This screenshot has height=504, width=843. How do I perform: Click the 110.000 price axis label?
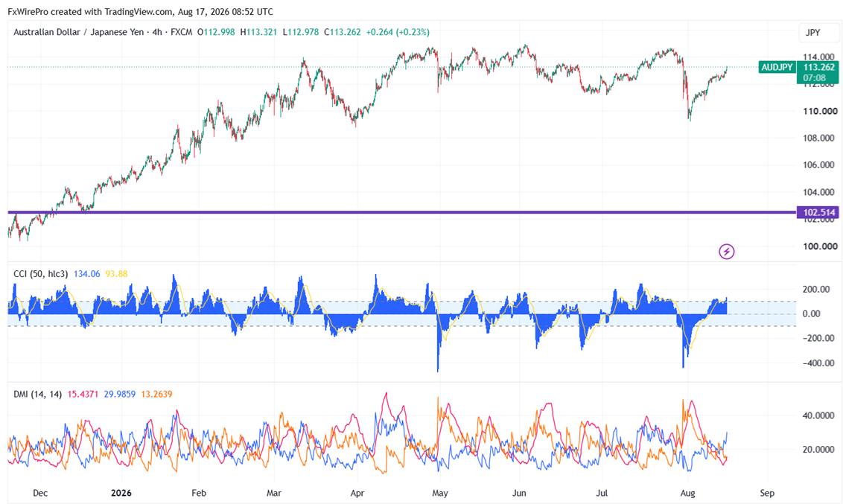[820, 111]
